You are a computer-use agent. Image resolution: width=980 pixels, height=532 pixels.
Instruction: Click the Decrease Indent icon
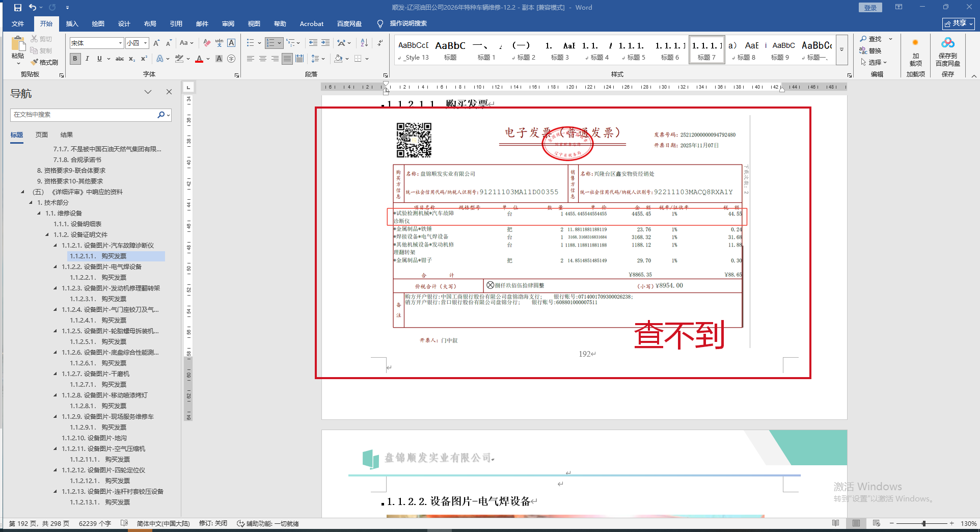[313, 43]
